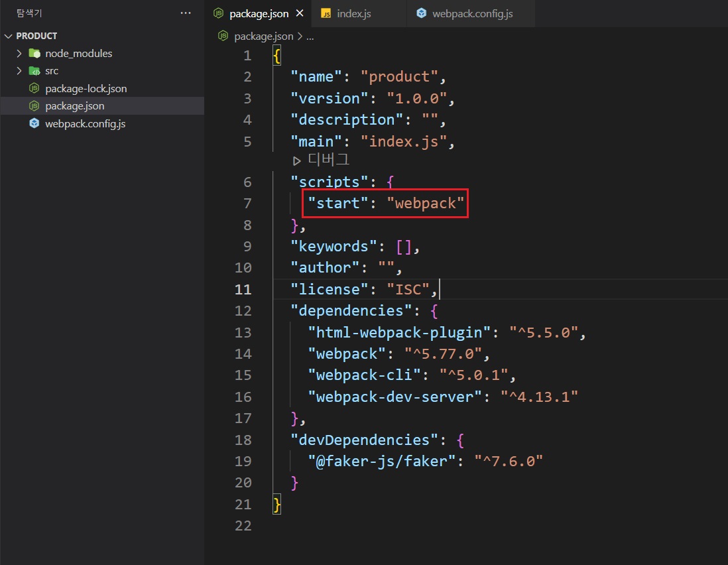This screenshot has width=728, height=565.
Task: Click line number 22 in the gutter
Action: 243,525
